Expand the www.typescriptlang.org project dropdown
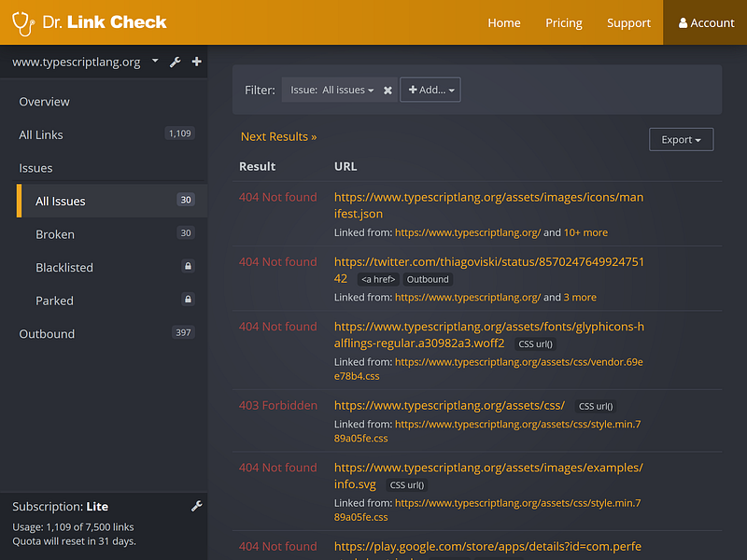 pyautogui.click(x=155, y=61)
